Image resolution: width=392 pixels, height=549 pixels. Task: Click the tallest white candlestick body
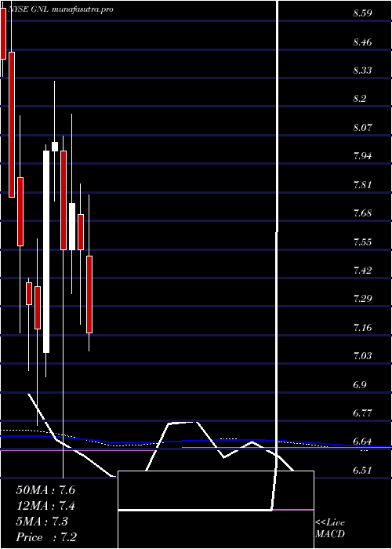point(46,252)
